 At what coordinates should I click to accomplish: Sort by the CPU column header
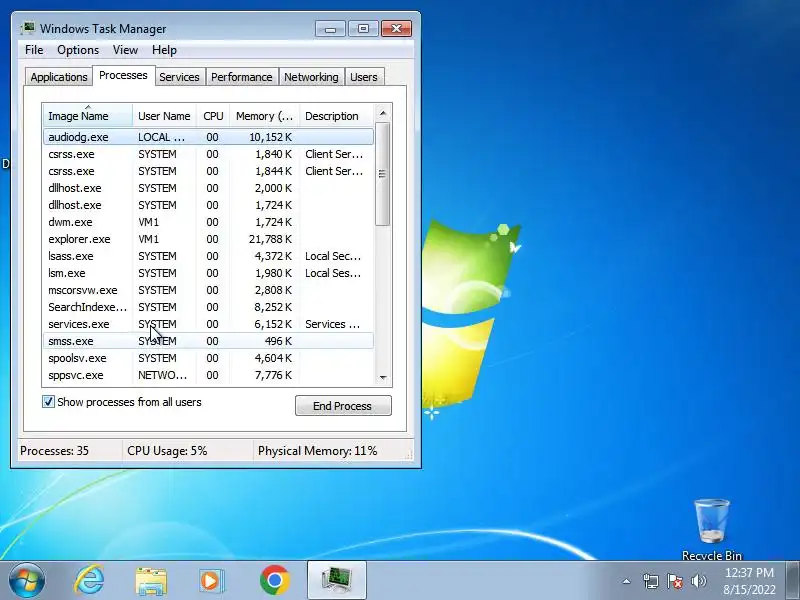pyautogui.click(x=213, y=116)
